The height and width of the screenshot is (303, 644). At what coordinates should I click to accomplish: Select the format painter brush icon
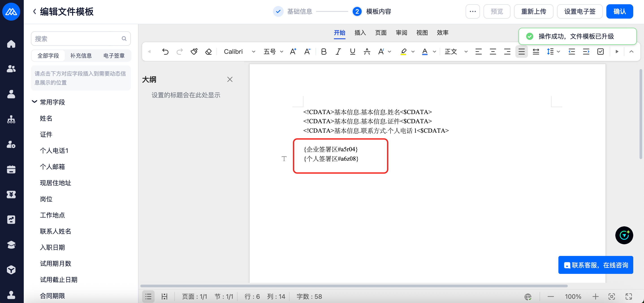194,52
